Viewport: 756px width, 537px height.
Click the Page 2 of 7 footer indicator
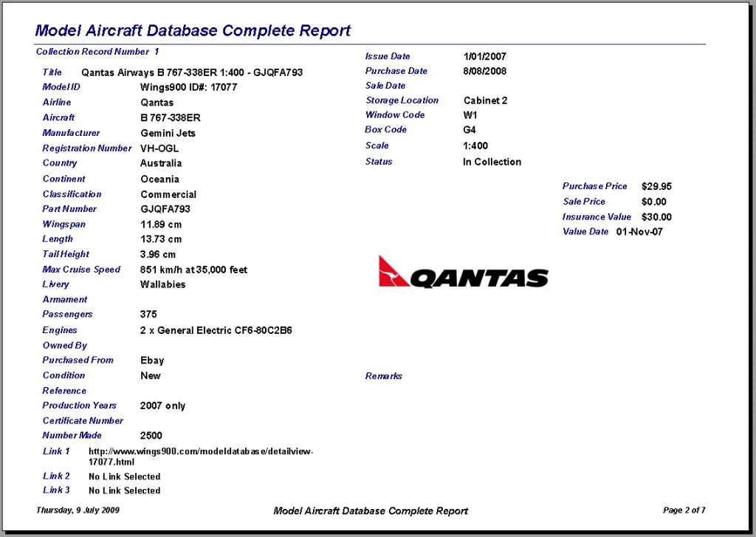684,510
